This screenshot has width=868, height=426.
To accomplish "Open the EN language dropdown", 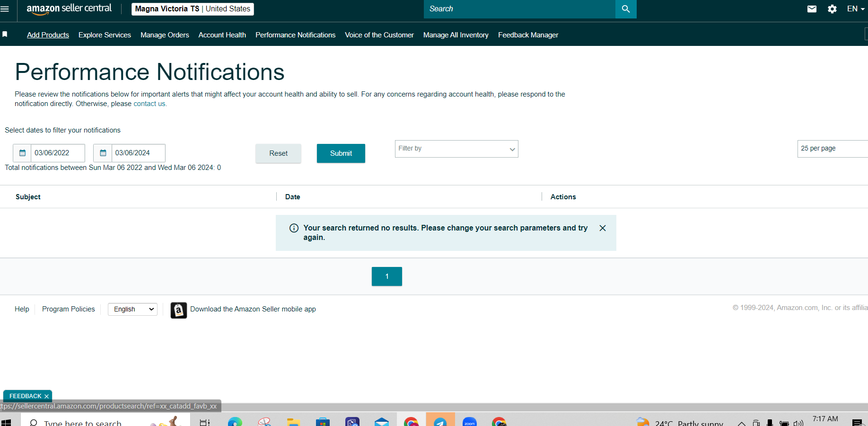I will point(856,9).
